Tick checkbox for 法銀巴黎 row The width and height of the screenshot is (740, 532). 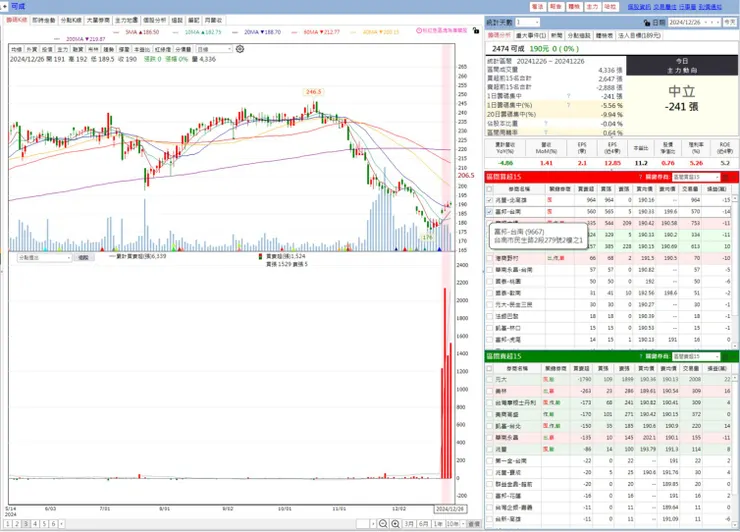pyautogui.click(x=489, y=316)
